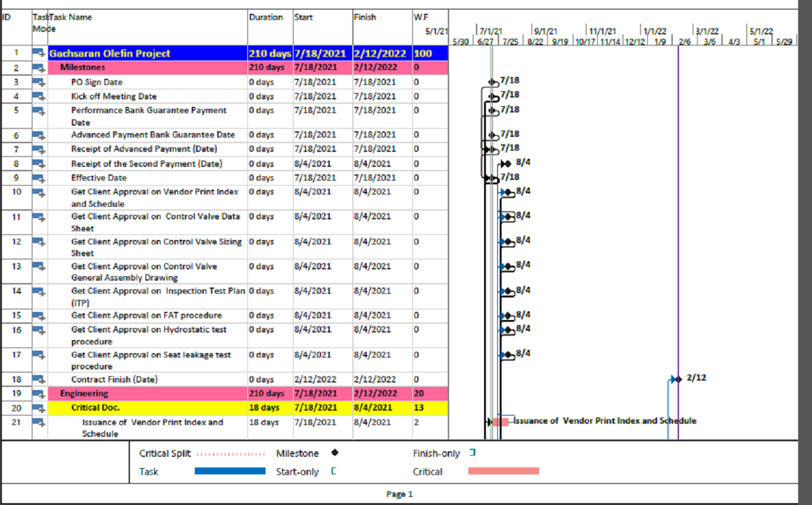
Task: Click the Finish-only bracket symbol in legend
Action: tap(473, 453)
